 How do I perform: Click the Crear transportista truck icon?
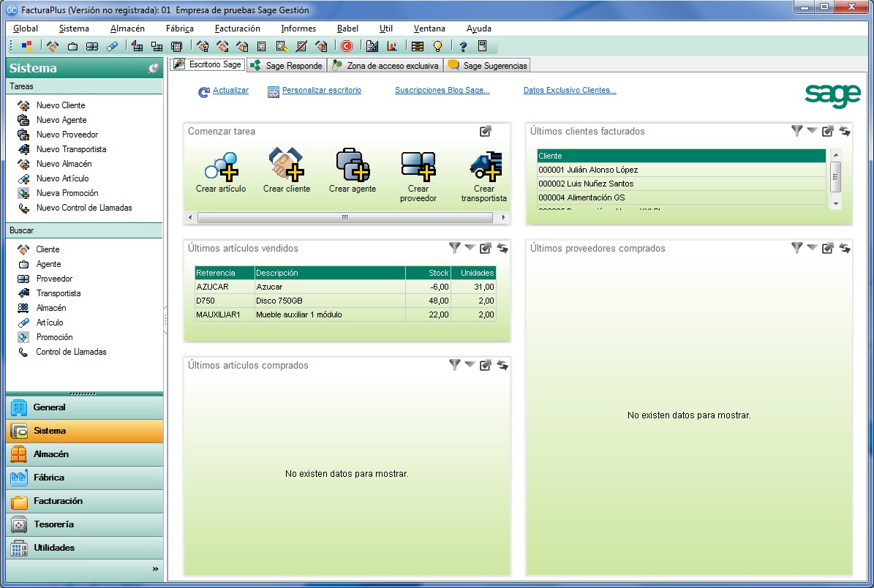click(x=486, y=166)
